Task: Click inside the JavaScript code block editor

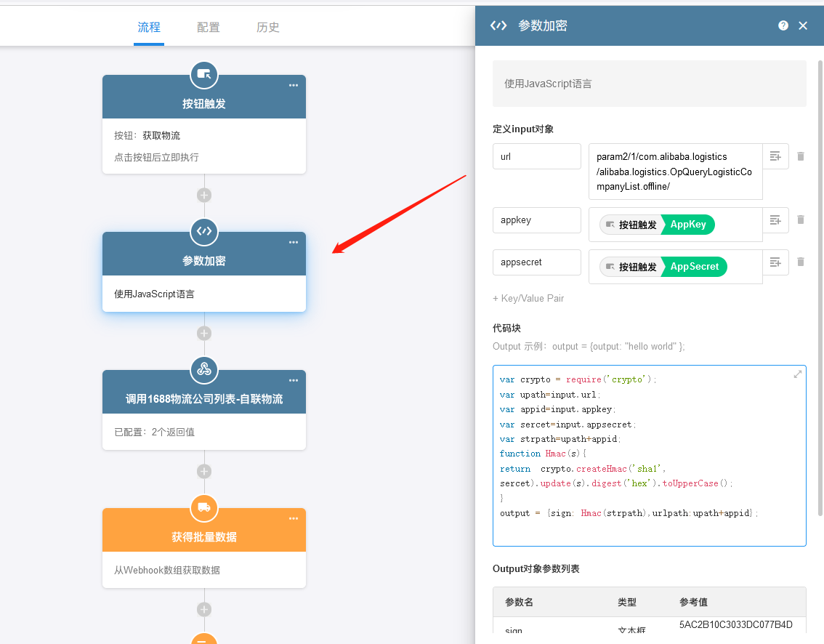Action: (649, 456)
